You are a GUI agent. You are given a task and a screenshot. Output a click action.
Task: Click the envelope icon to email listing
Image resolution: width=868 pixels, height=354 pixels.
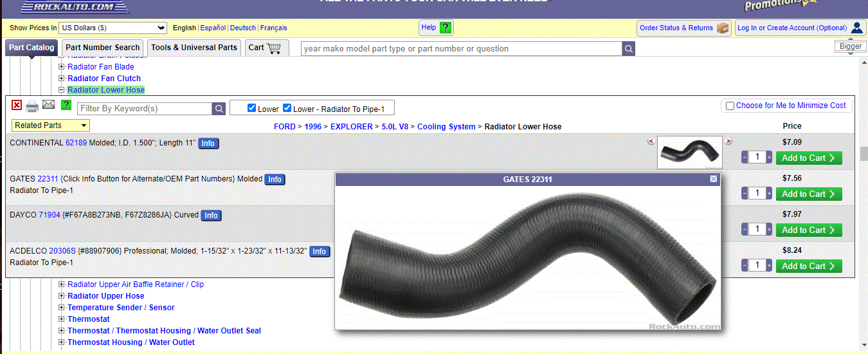point(49,105)
